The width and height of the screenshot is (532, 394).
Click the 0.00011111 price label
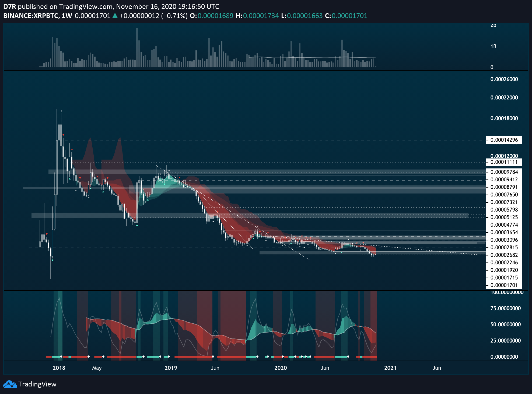click(x=504, y=162)
